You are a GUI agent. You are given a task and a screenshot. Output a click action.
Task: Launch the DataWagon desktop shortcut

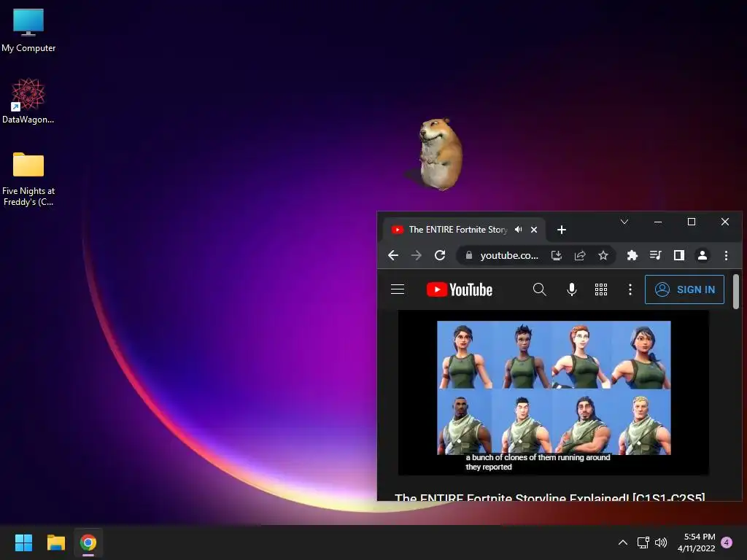[28, 101]
